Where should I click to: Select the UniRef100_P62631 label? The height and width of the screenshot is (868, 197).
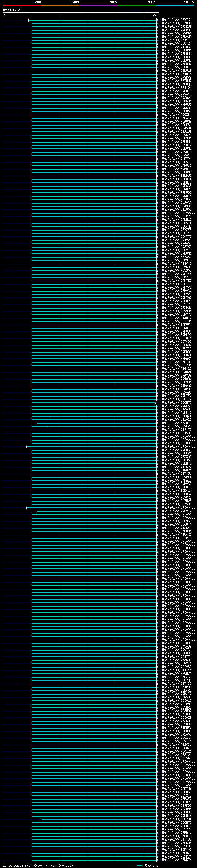point(176,745)
